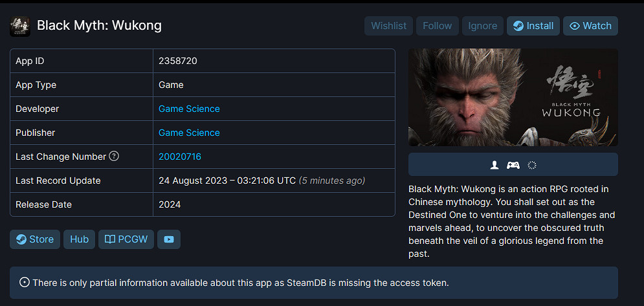644x306 pixels.
Task: Click the help icon beside Last Change Number
Action: pos(114,156)
